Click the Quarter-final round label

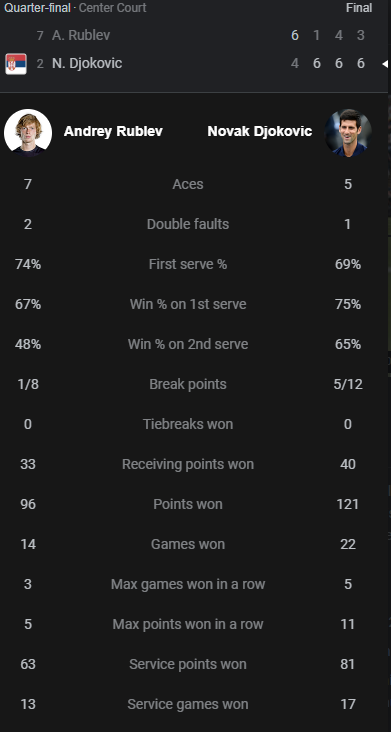37,8
